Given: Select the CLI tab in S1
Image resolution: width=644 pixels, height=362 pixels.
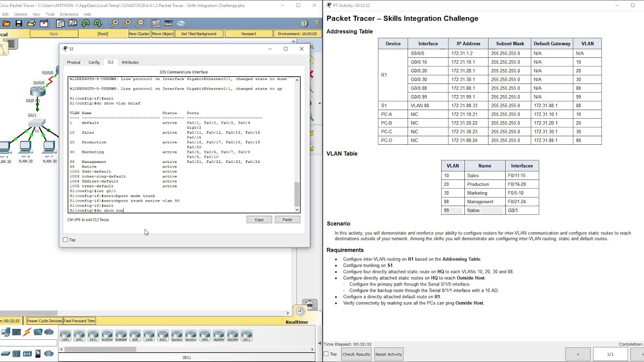Looking at the screenshot, I should click(110, 62).
